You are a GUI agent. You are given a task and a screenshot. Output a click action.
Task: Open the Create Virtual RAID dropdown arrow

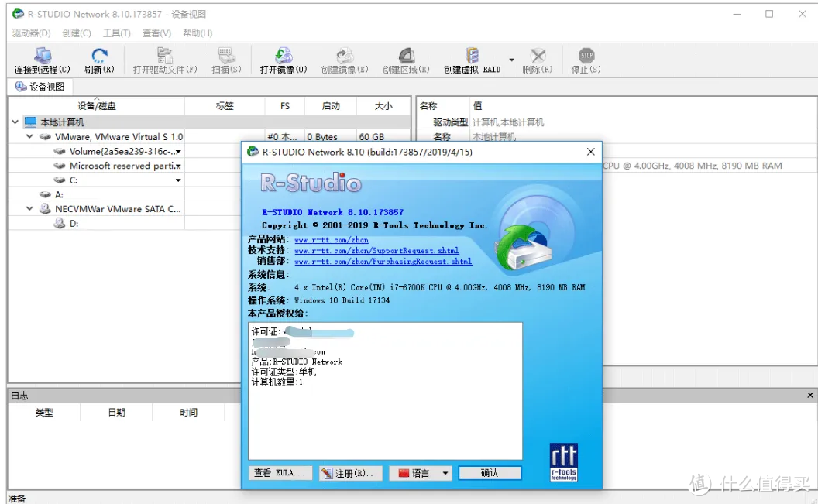512,60
